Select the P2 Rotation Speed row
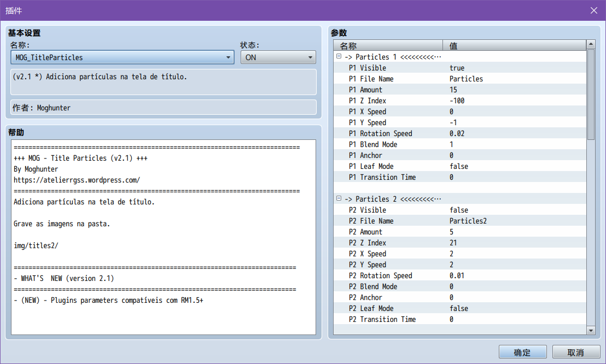Viewport: 606px width, 364px height. coord(460,275)
